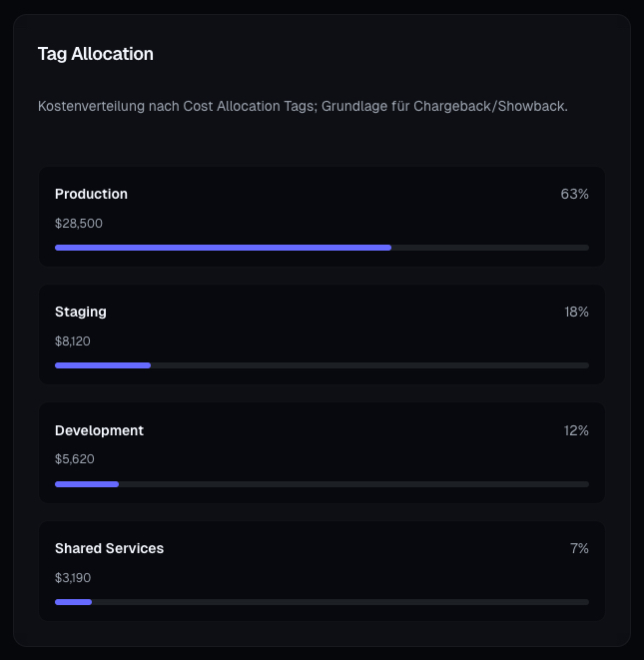This screenshot has height=660, width=644.
Task: Click the Tag Allocation heading
Action: 96,54
